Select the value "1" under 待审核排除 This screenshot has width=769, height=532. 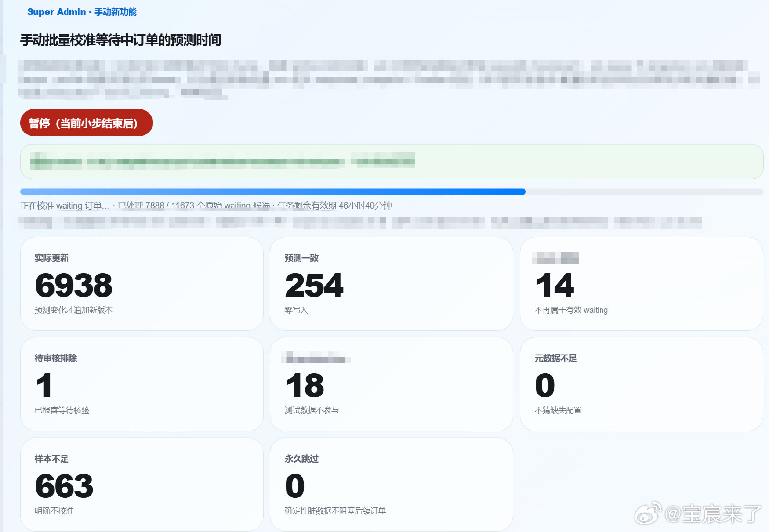pyautogui.click(x=44, y=385)
